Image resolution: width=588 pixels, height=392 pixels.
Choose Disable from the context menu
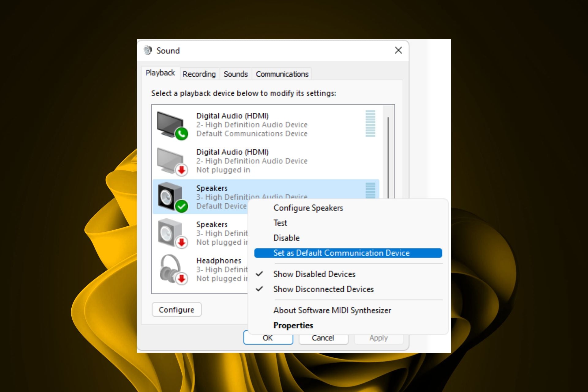pos(286,238)
